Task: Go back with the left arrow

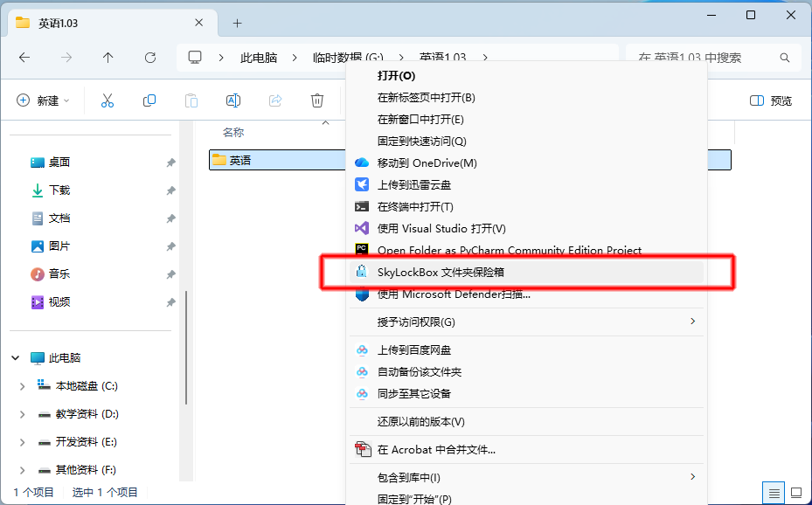Action: [24, 58]
